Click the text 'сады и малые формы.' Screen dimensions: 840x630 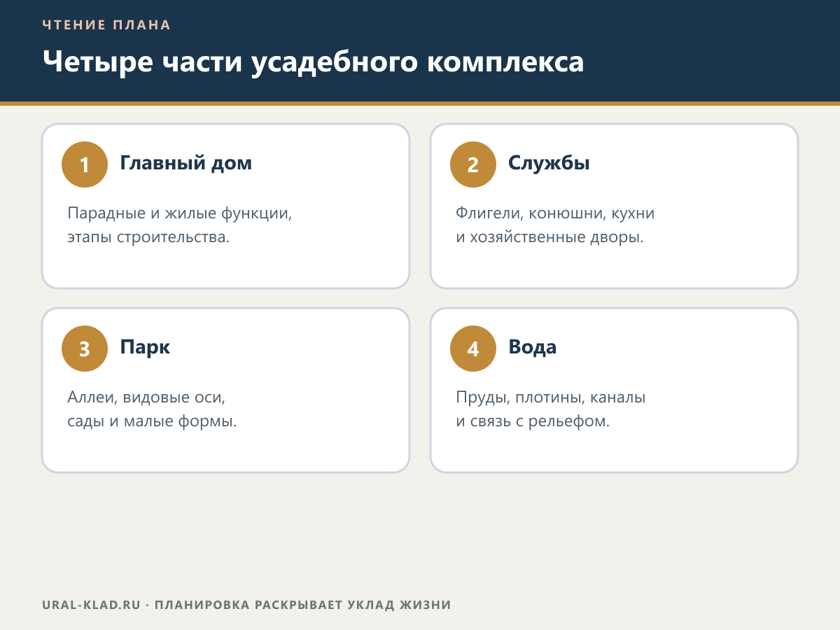tap(152, 421)
